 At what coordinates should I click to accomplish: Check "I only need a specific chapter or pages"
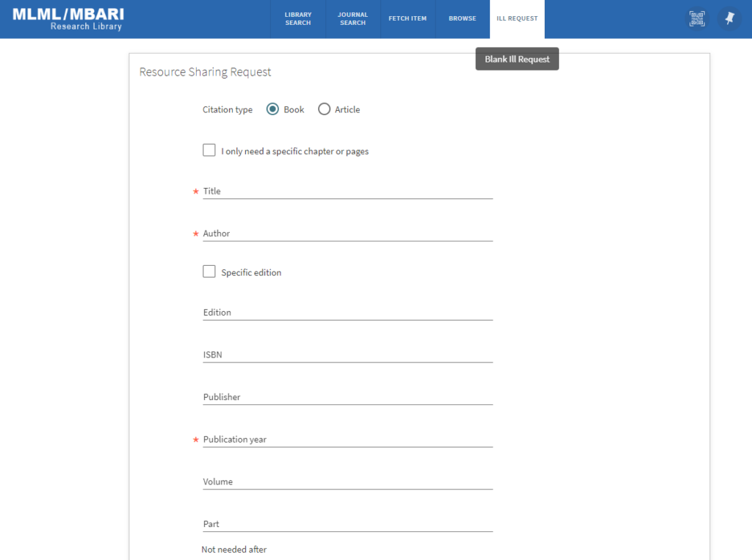[x=209, y=150]
